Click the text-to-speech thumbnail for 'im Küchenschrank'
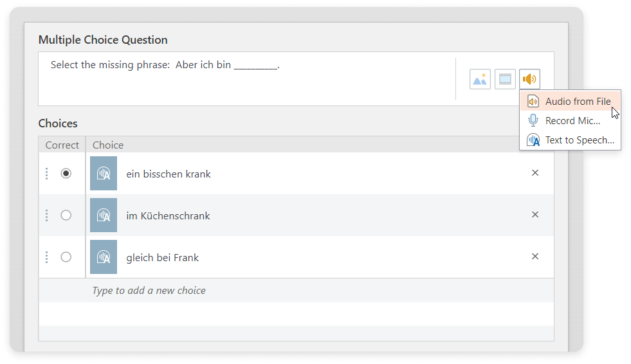Image resolution: width=631 pixels, height=364 pixels. [104, 215]
